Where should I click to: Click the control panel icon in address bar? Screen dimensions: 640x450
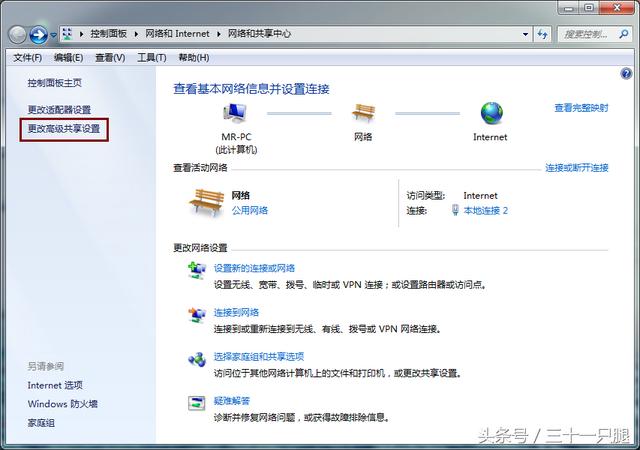coord(67,34)
